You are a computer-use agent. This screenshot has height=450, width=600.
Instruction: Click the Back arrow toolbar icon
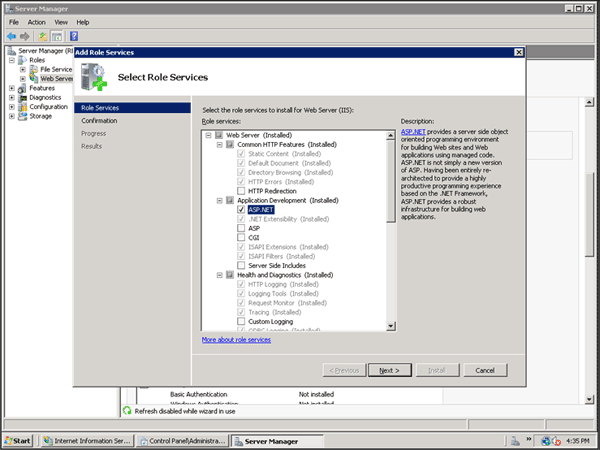pyautogui.click(x=11, y=36)
